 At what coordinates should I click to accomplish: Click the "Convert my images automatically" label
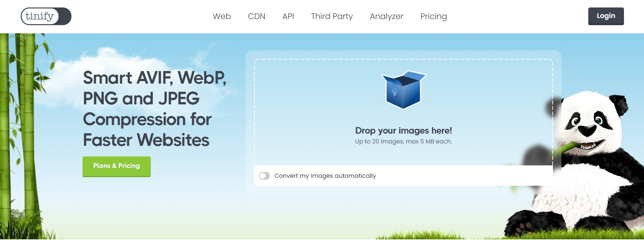coord(325,176)
